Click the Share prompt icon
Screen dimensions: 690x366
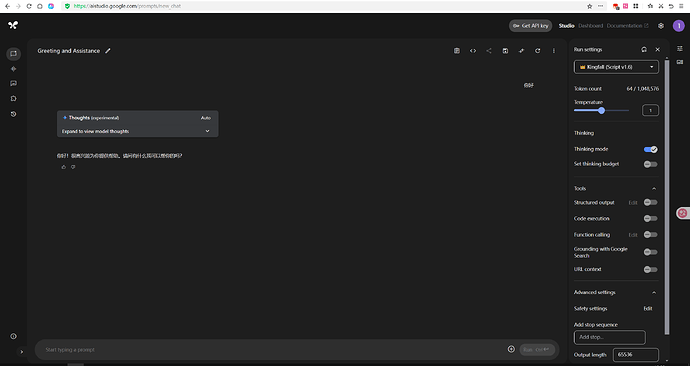489,51
